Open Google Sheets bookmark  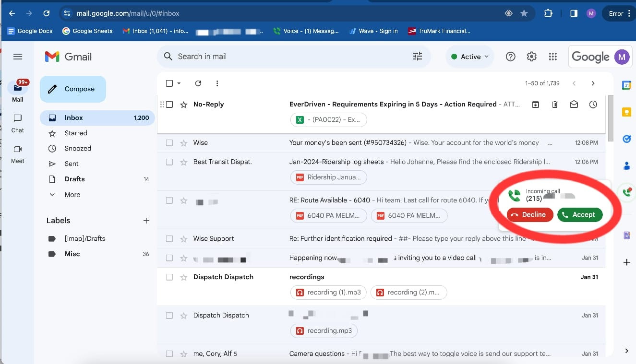[x=87, y=31]
